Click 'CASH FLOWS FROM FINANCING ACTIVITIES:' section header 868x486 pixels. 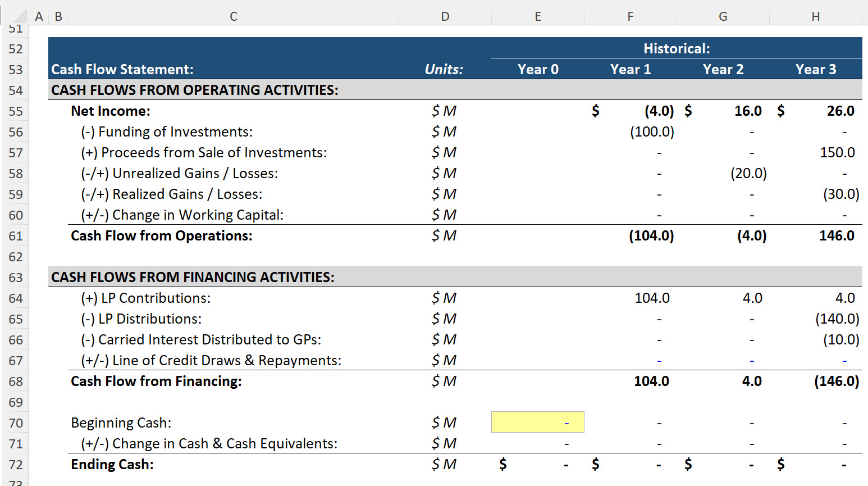pyautogui.click(x=193, y=277)
